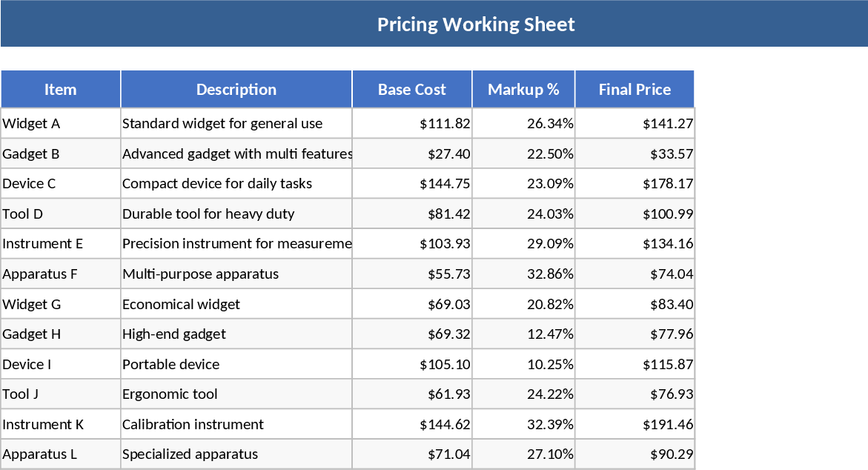Select the Economical widget description cell

pos(236,305)
